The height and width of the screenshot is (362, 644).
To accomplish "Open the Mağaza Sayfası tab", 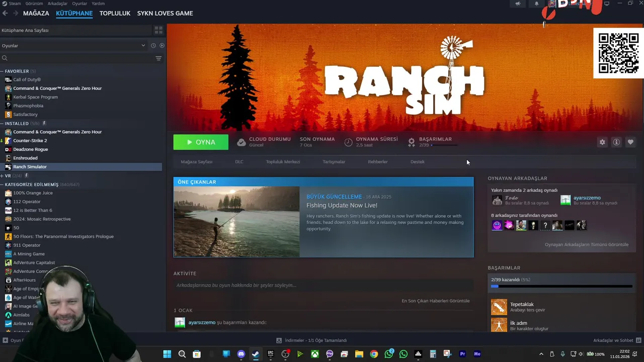I will coord(197,162).
